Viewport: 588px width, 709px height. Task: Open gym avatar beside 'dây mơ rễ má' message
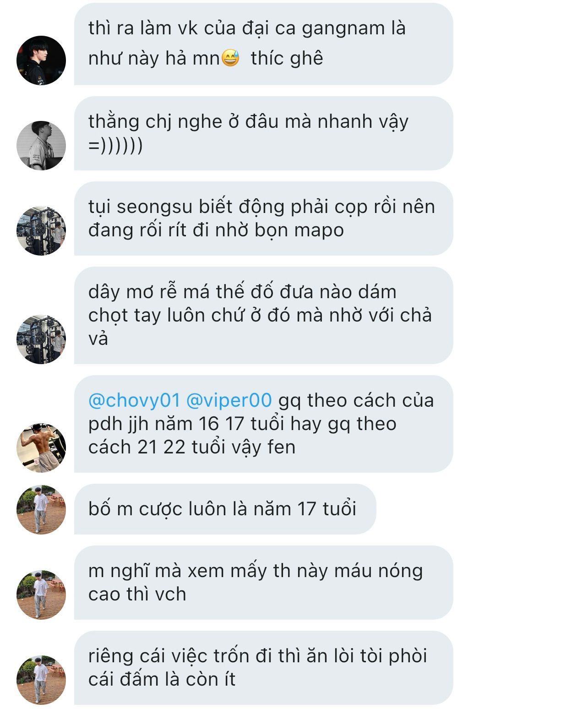41,339
